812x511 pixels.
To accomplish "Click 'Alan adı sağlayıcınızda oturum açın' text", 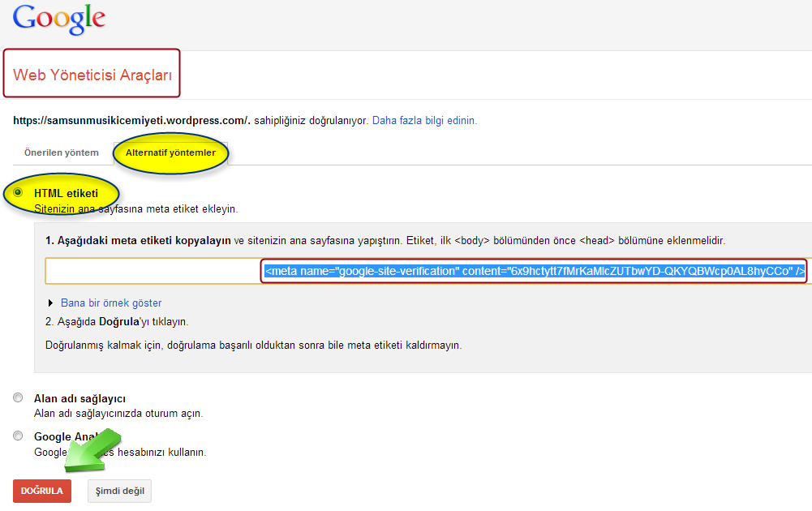I will click(118, 414).
